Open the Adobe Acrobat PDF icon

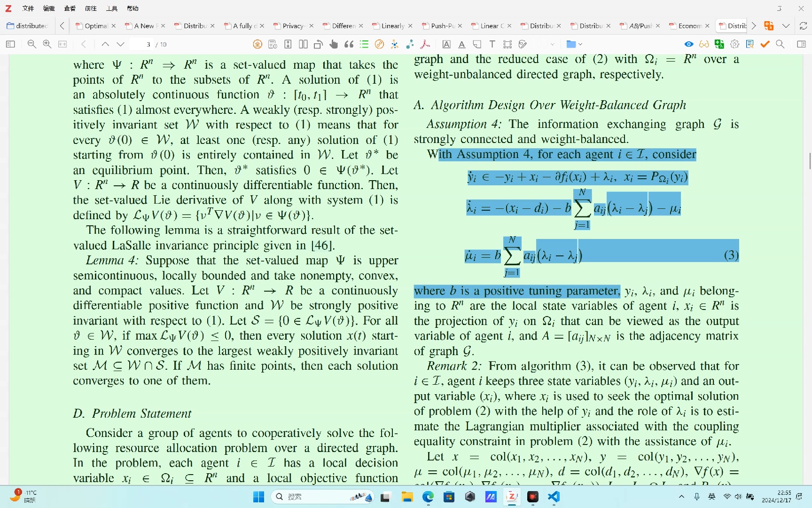pyautogui.click(x=425, y=44)
